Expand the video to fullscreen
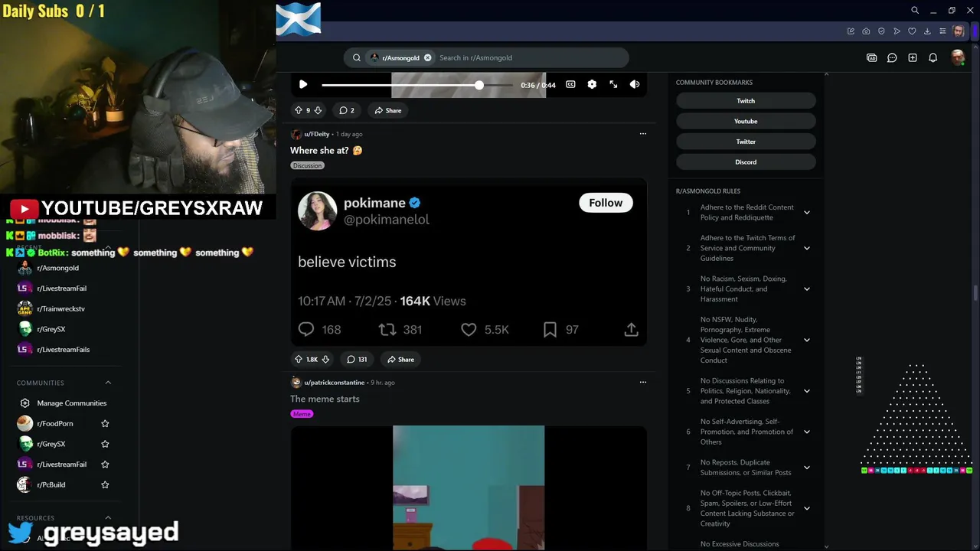The width and height of the screenshot is (980, 551). point(613,84)
